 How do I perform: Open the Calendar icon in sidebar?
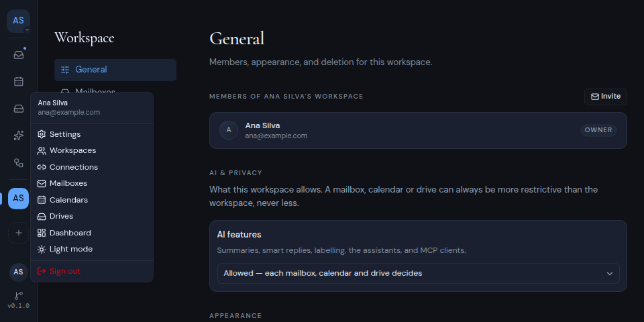(19, 81)
